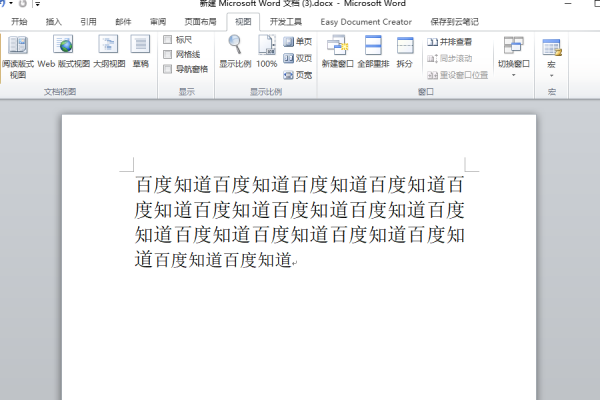Set zoom to 100%
This screenshot has height=400, width=600.
point(267,52)
